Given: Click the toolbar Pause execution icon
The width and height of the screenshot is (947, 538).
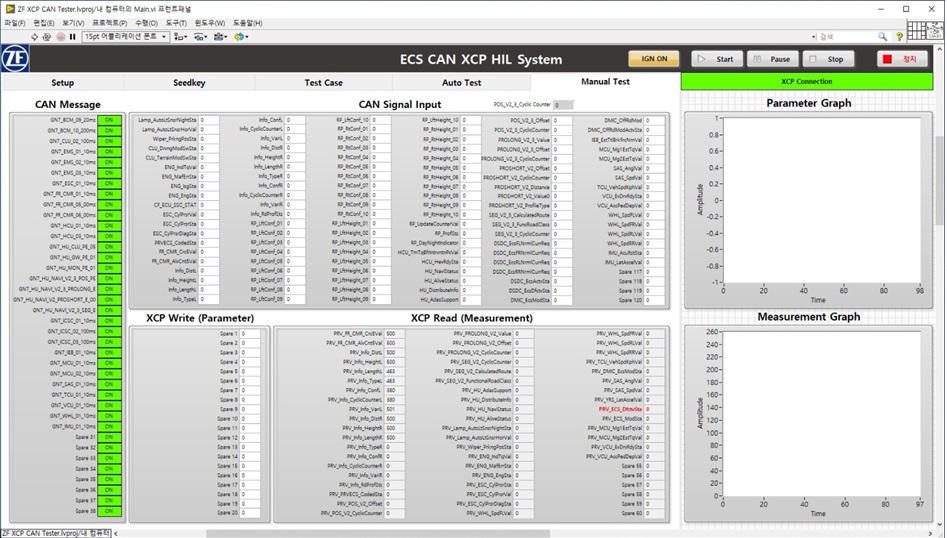Looking at the screenshot, I should click(x=73, y=36).
